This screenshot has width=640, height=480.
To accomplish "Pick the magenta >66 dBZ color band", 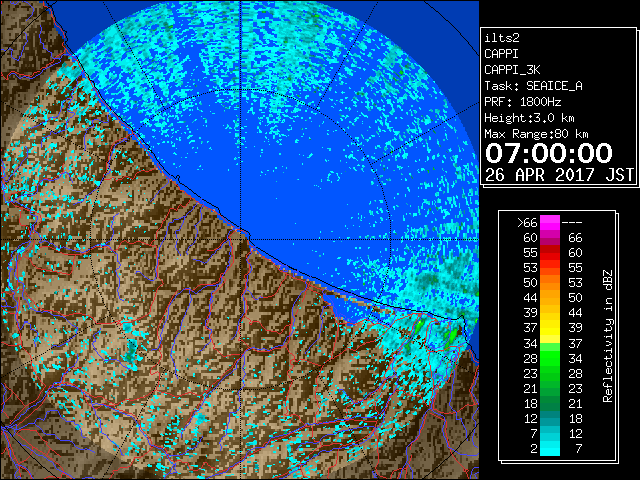I will (550, 223).
